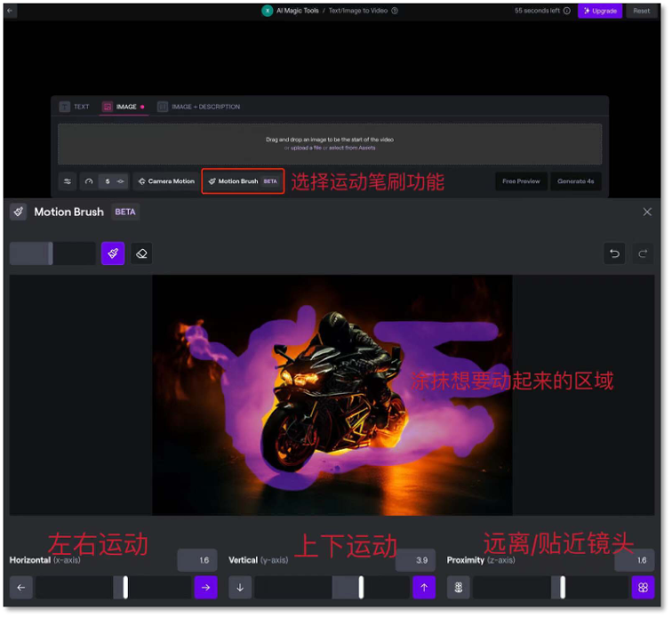Click the motorcycle image canvas
This screenshot has height=618, width=672.
(x=332, y=395)
